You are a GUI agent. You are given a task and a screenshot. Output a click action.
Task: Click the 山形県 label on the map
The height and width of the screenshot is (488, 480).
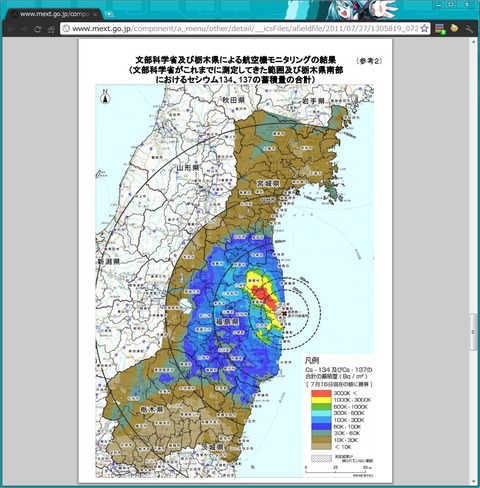188,168
